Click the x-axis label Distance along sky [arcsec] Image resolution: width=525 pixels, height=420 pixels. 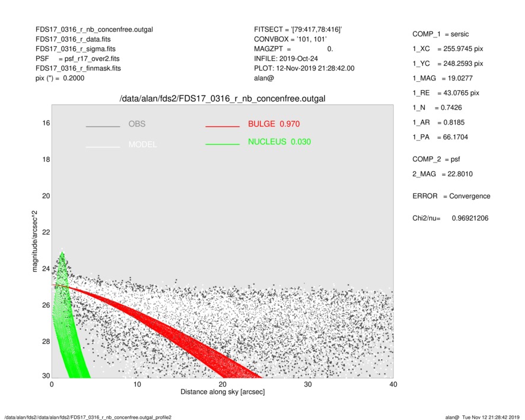tap(222, 392)
